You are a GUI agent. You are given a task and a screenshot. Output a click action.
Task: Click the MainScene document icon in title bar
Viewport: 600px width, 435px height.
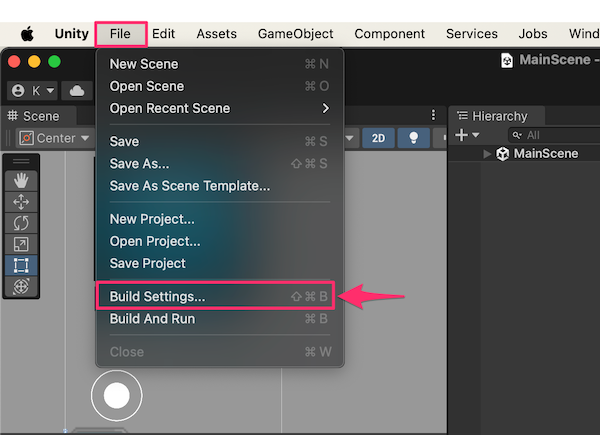(507, 60)
